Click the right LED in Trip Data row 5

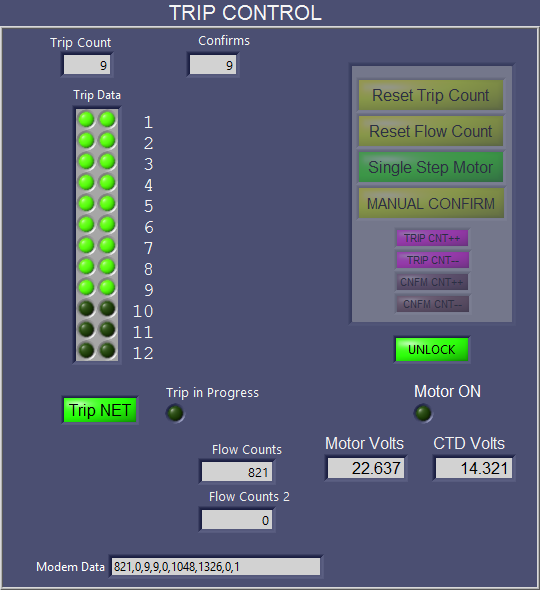pyautogui.click(x=108, y=204)
